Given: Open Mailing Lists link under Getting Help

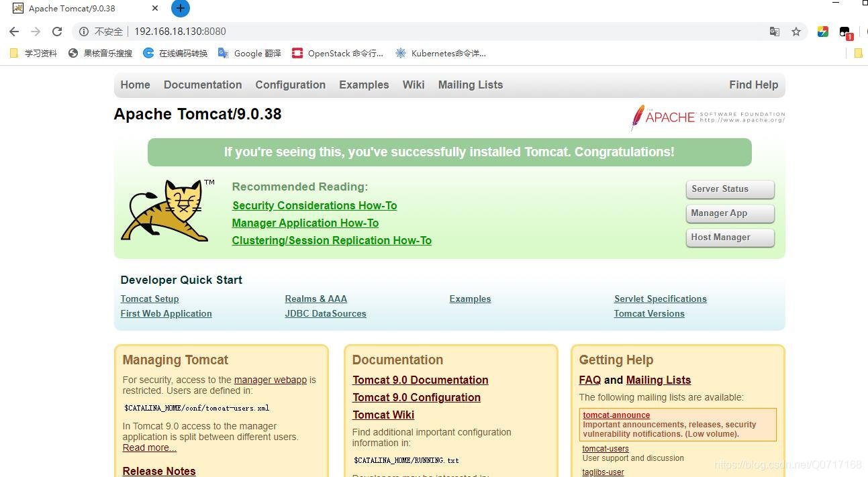Looking at the screenshot, I should (x=659, y=380).
